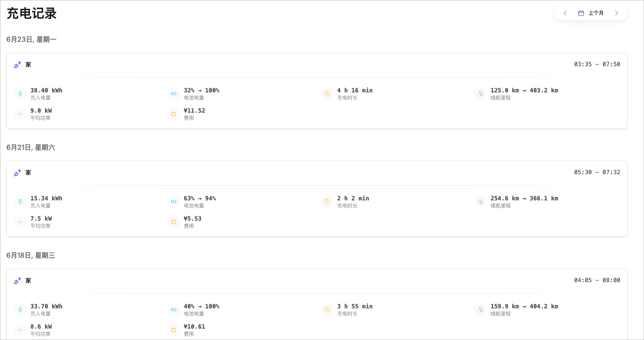Click the plug icon on June 23 card
Image resolution: width=644 pixels, height=340 pixels.
17,65
